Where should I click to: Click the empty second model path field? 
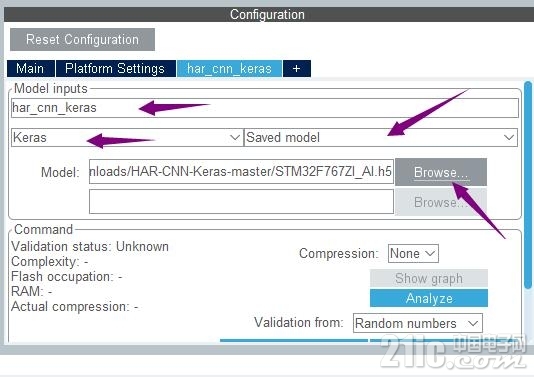(241, 202)
